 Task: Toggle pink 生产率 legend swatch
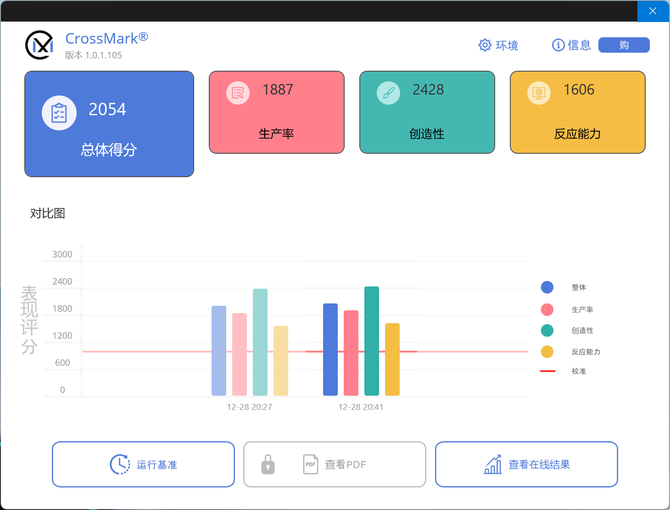547,309
